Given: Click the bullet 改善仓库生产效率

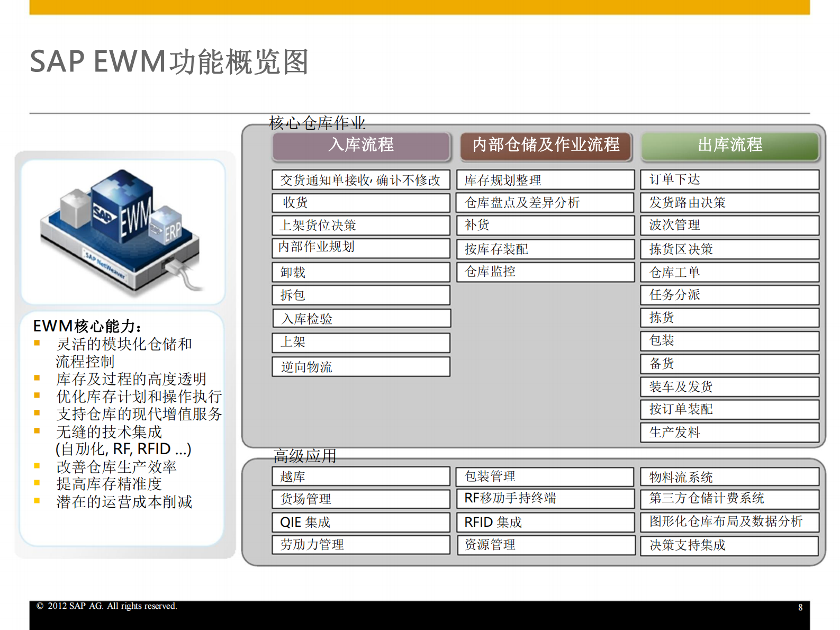Looking at the screenshot, I should 116,466.
